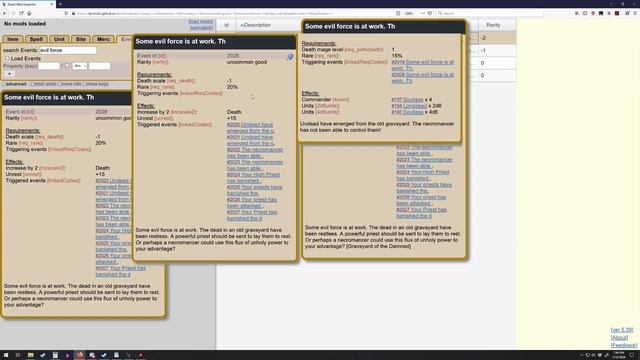Click the plus button to add a property filter
The image size is (640, 360).
pyautogui.click(x=9, y=74)
